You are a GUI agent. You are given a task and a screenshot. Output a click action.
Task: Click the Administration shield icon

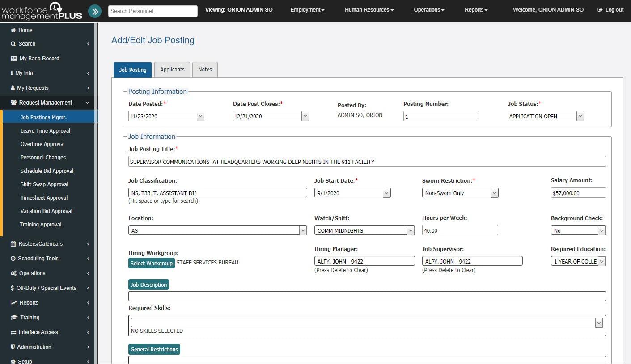pyautogui.click(x=13, y=347)
